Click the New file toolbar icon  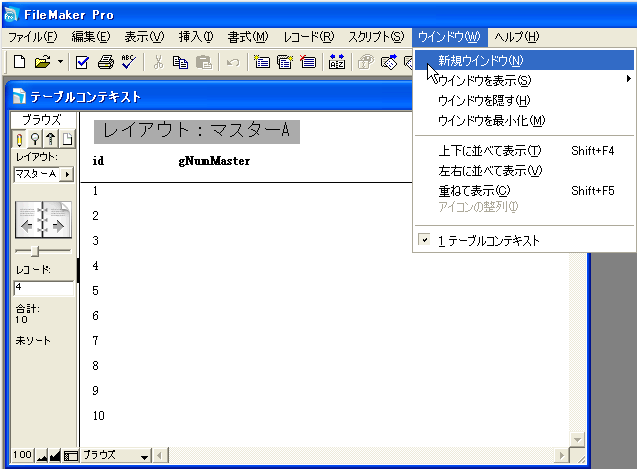[20, 62]
